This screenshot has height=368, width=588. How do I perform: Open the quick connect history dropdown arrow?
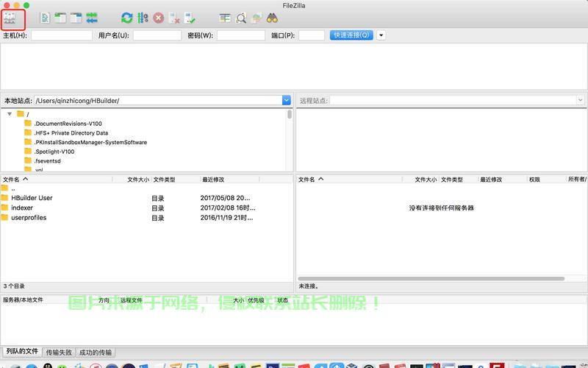click(381, 35)
